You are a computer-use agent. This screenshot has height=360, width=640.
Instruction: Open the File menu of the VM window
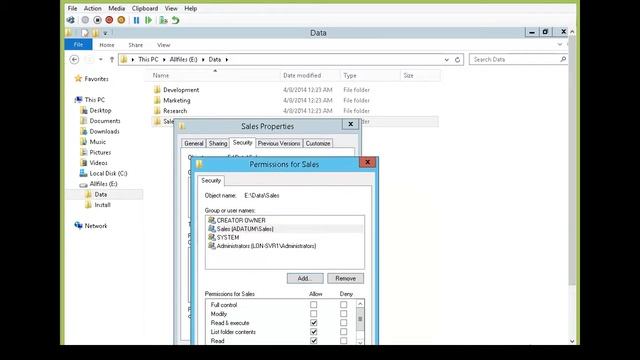(72, 8)
